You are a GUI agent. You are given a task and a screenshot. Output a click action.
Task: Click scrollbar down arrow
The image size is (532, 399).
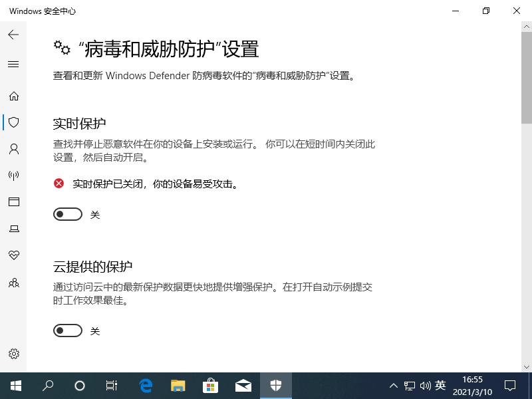pos(526,366)
